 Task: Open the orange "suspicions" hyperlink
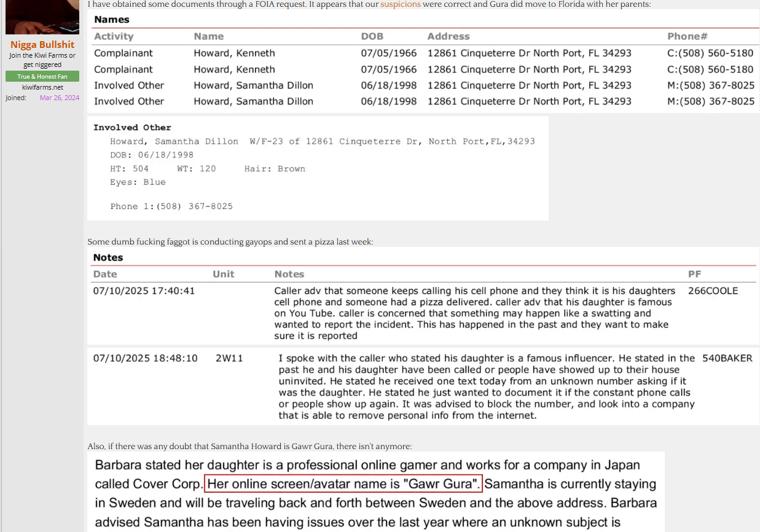[401, 4]
